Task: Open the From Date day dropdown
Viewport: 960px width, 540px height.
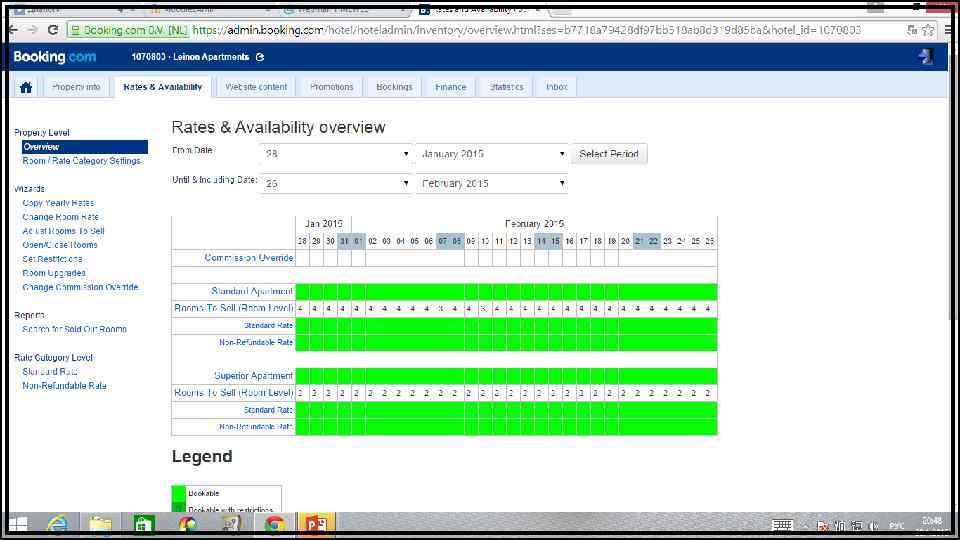Action: 336,154
